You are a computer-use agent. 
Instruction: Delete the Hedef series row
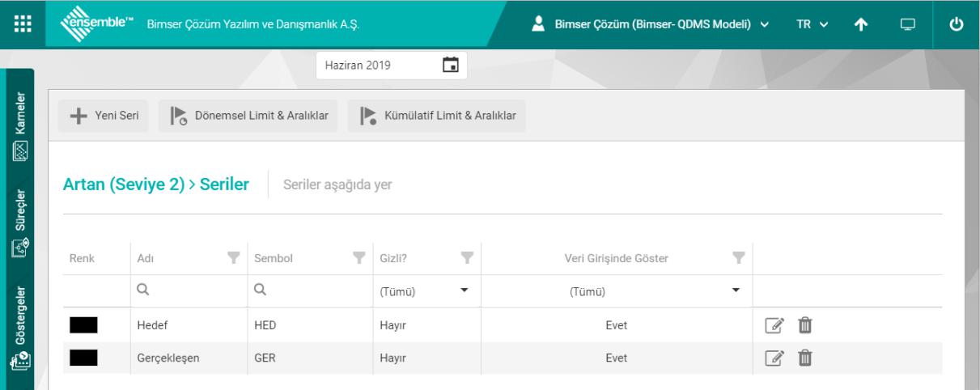pyautogui.click(x=804, y=325)
